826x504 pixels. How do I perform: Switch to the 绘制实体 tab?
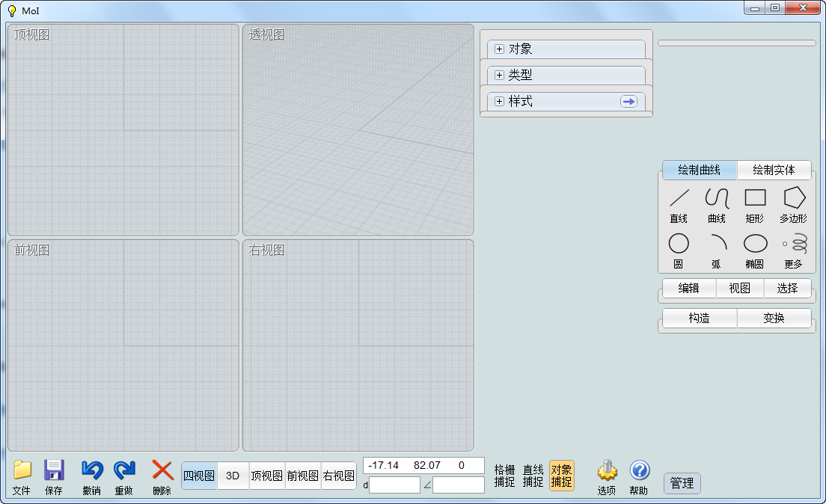tap(774, 170)
